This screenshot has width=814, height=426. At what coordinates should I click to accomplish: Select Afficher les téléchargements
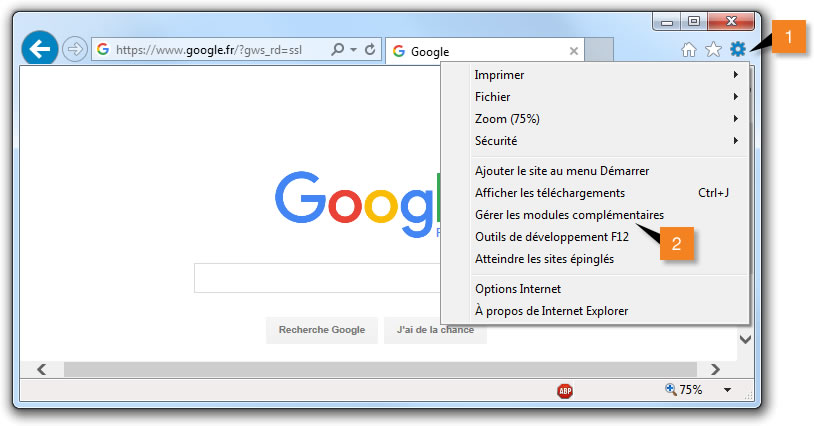coord(549,193)
